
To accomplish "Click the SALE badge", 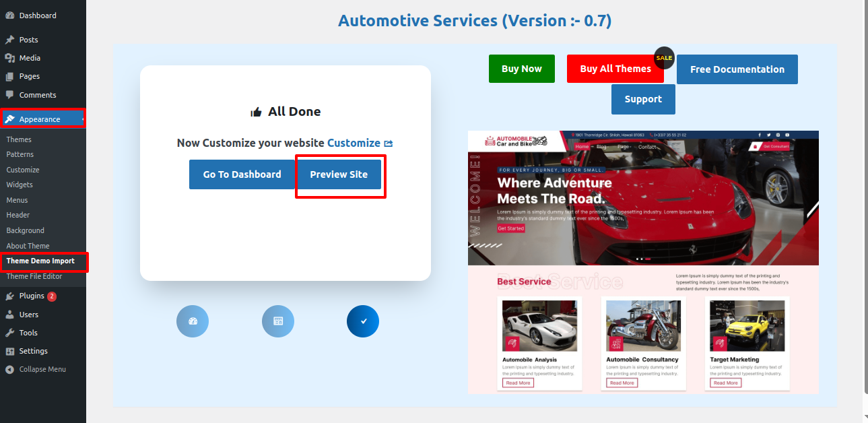I will [664, 58].
